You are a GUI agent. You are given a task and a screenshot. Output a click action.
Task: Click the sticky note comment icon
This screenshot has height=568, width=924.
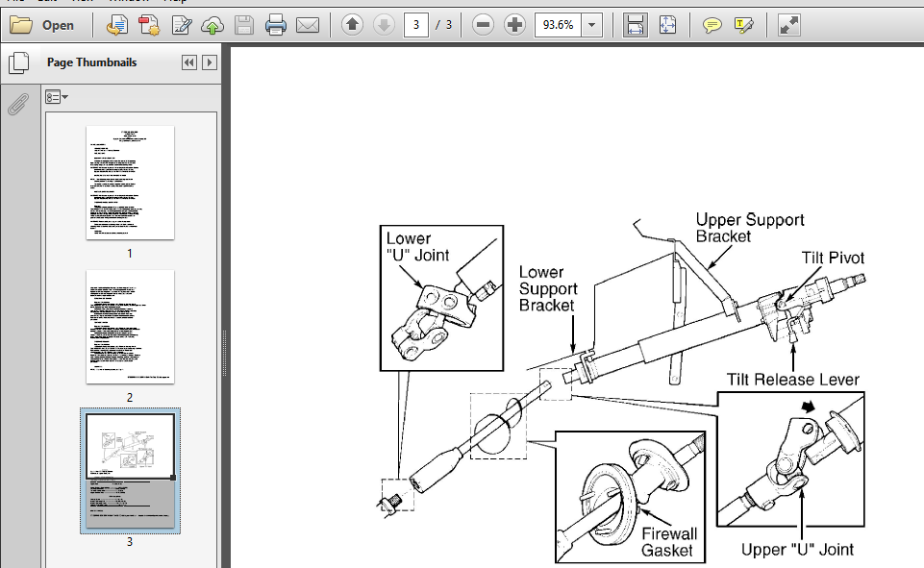coord(712,25)
